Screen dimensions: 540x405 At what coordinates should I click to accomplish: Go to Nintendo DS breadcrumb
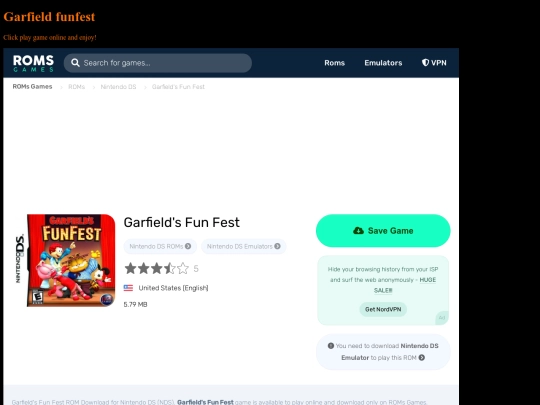pos(118,87)
